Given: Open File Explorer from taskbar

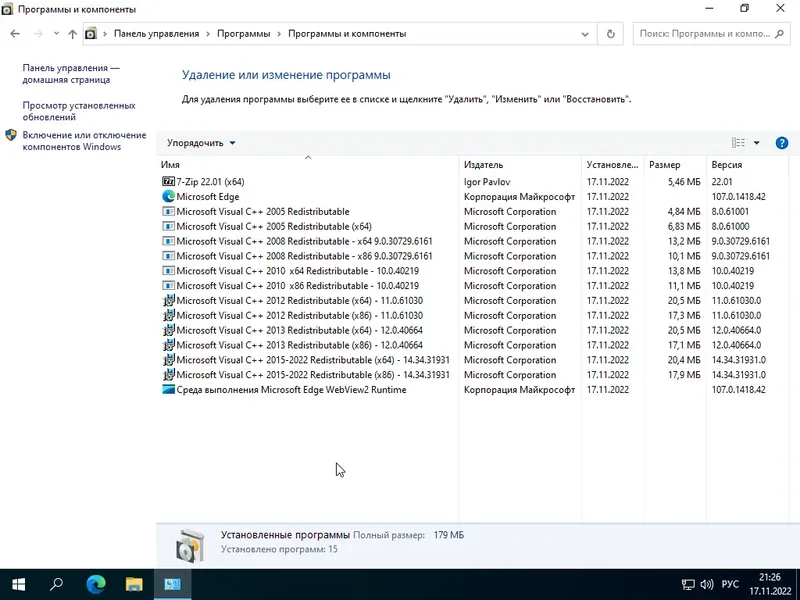Looking at the screenshot, I should point(134,584).
